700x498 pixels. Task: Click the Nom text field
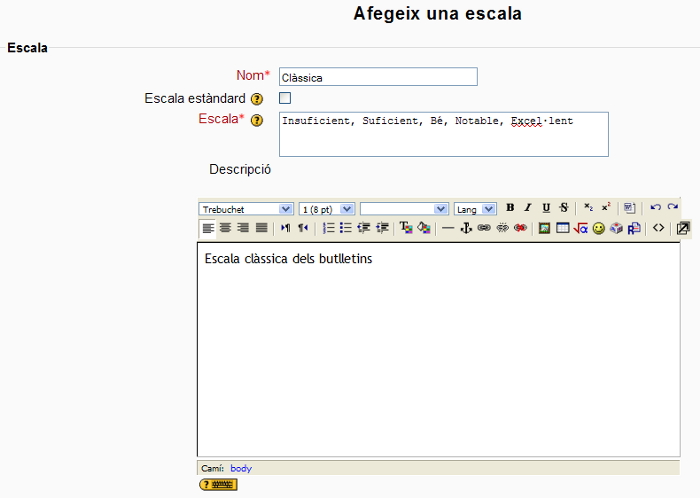pos(378,77)
